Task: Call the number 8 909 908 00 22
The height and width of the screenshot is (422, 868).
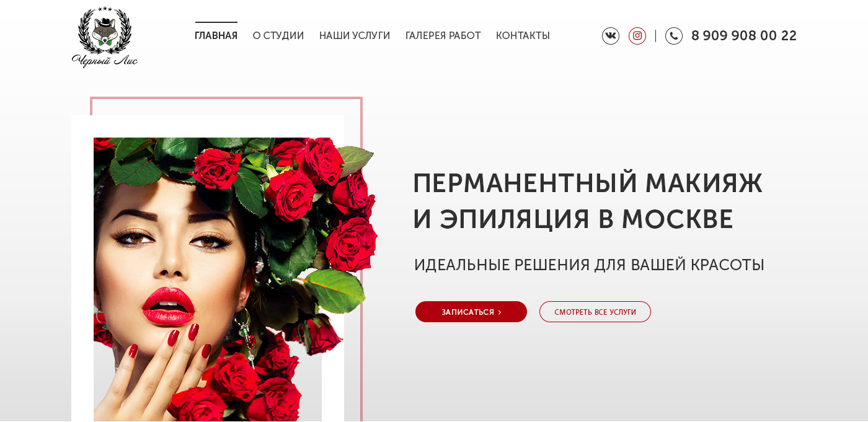Action: pos(744,36)
